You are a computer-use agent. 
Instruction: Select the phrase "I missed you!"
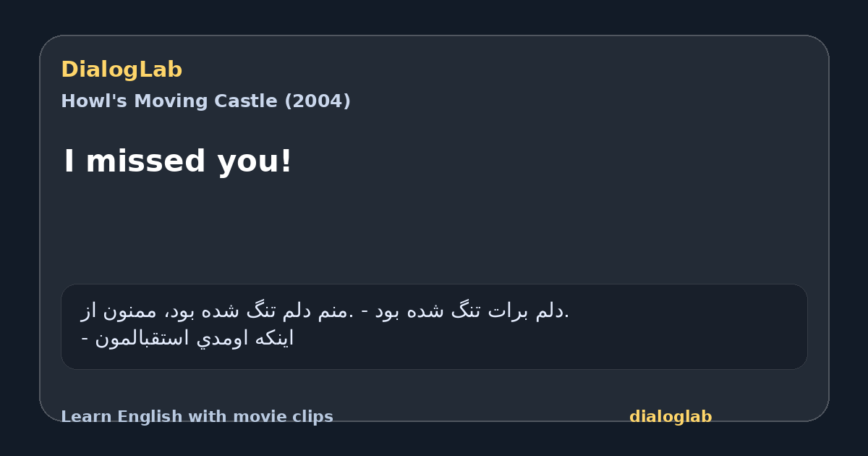(178, 161)
